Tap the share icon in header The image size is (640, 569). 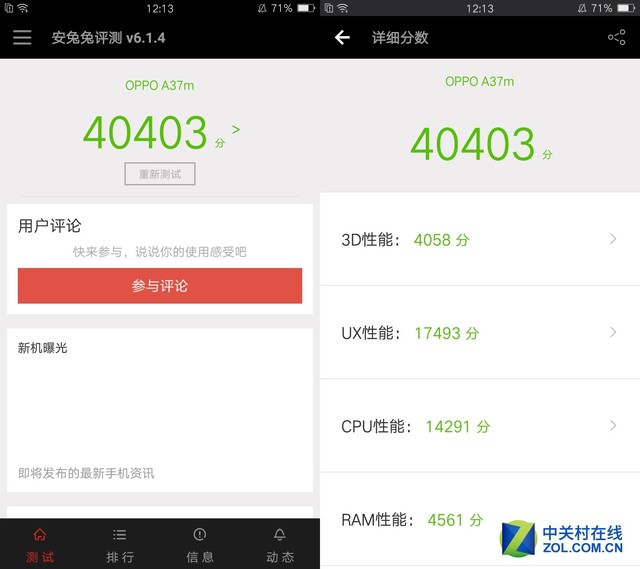coord(616,38)
